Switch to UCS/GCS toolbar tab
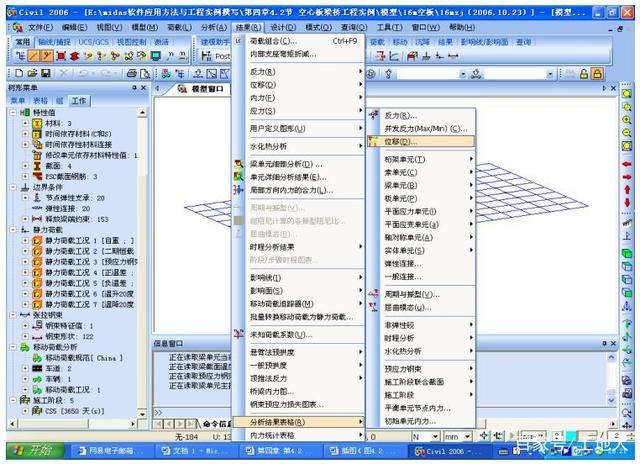This screenshot has width=640, height=464. (x=93, y=42)
